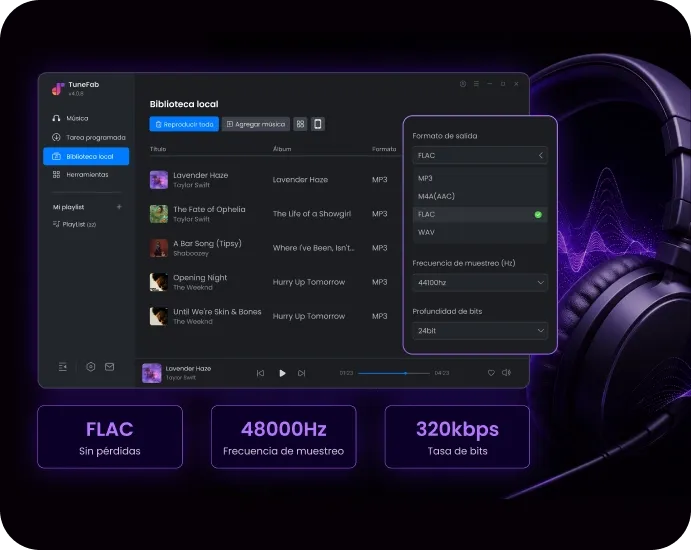691x550 pixels.
Task: Sort by the Álbum column header
Action: click(282, 149)
